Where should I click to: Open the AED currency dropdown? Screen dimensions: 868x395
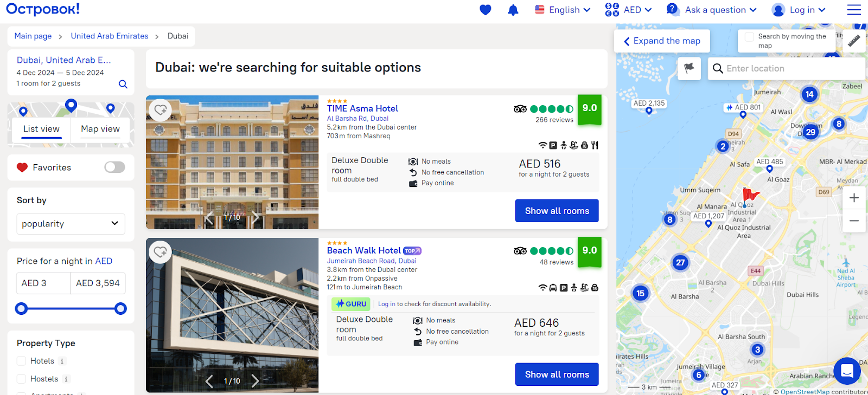point(629,10)
